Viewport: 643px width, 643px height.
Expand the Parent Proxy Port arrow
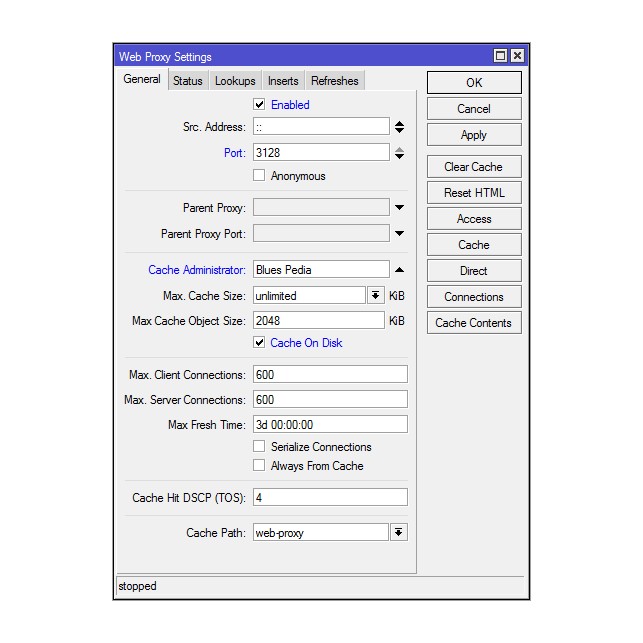click(x=399, y=234)
